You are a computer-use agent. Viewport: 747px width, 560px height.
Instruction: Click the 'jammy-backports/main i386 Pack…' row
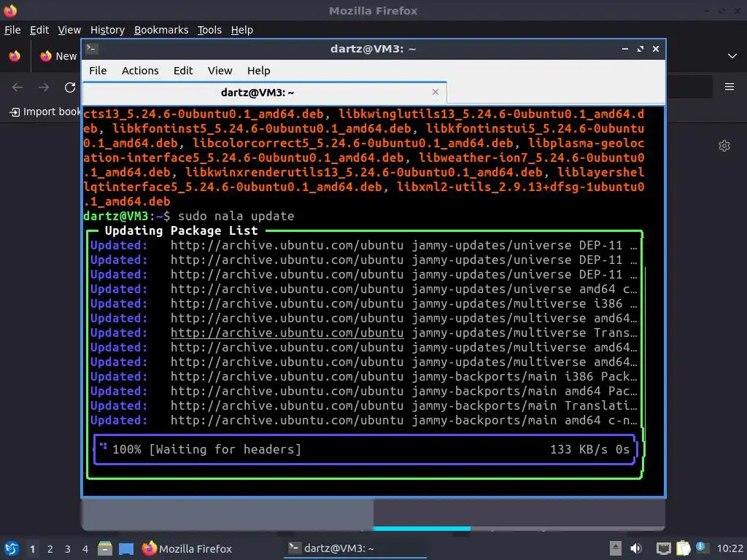tap(365, 377)
